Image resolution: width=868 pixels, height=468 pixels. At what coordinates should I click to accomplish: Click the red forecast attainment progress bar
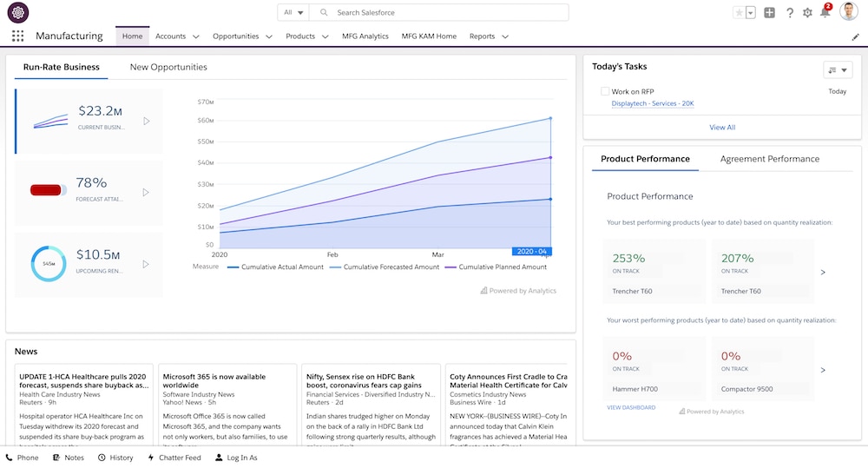47,189
